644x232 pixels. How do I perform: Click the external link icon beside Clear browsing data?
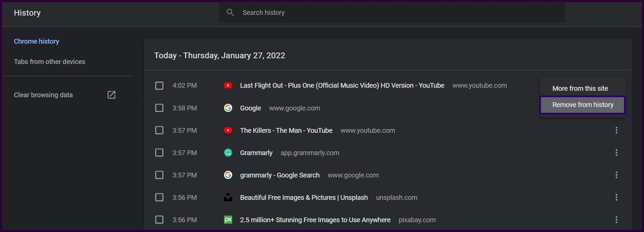[111, 95]
